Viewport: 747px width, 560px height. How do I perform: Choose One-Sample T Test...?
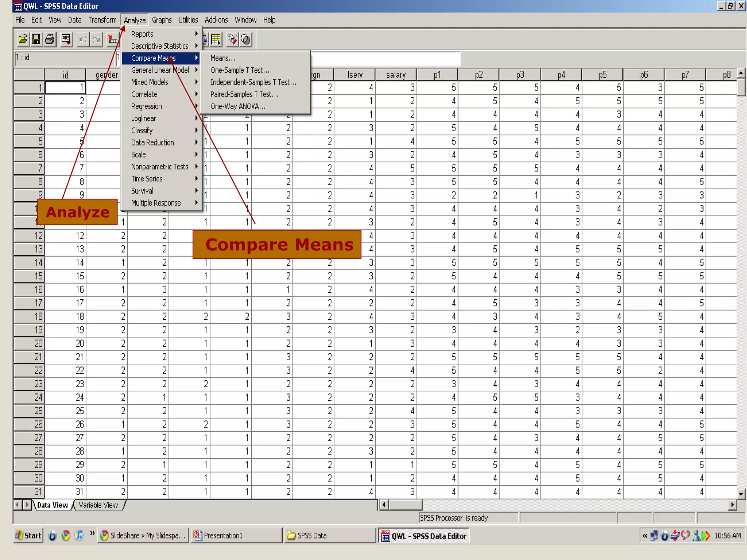[x=255, y=70]
